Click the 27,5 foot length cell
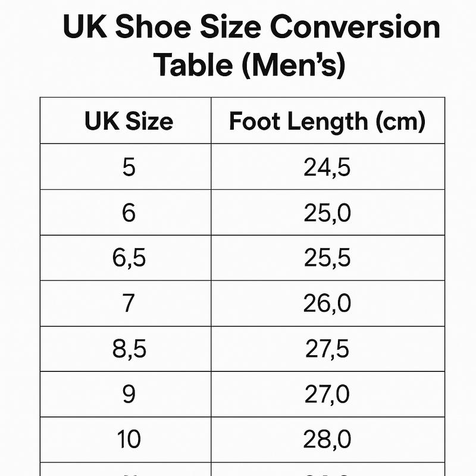 pos(328,349)
